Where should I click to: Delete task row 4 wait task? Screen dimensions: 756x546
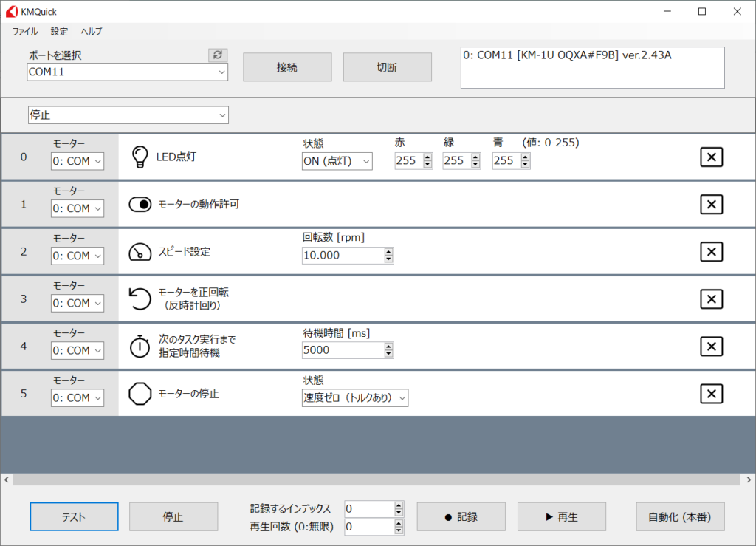tap(711, 347)
